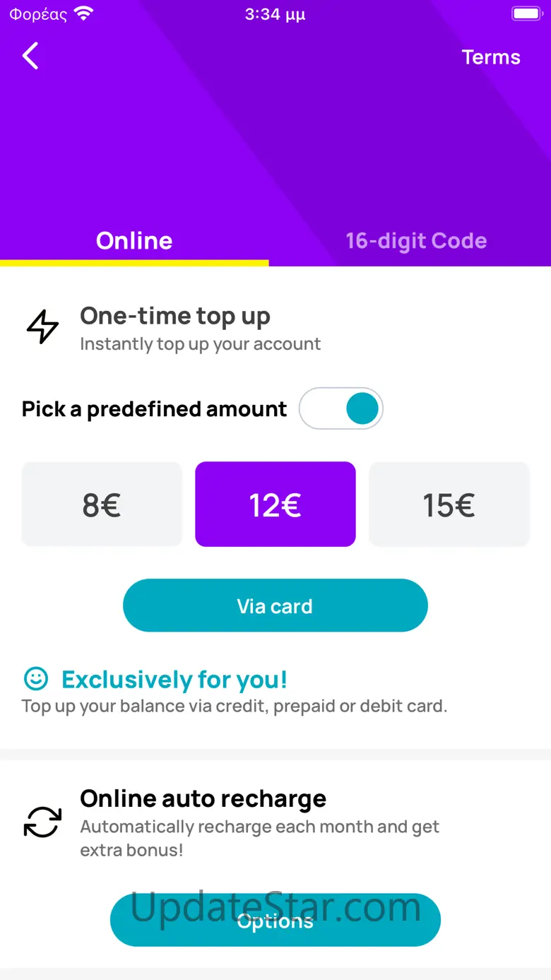551x980 pixels.
Task: Open auto recharge Options
Action: (275, 920)
